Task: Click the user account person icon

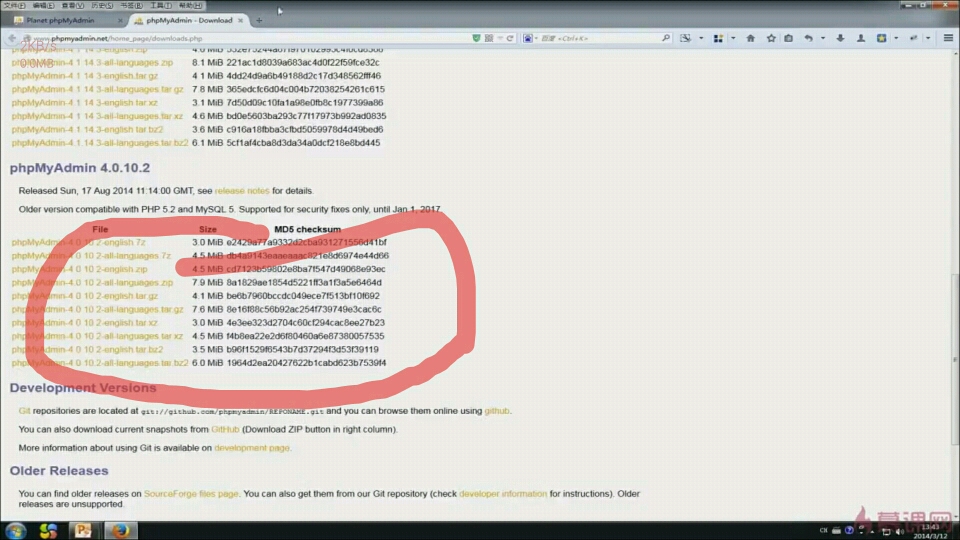Action: point(861,38)
